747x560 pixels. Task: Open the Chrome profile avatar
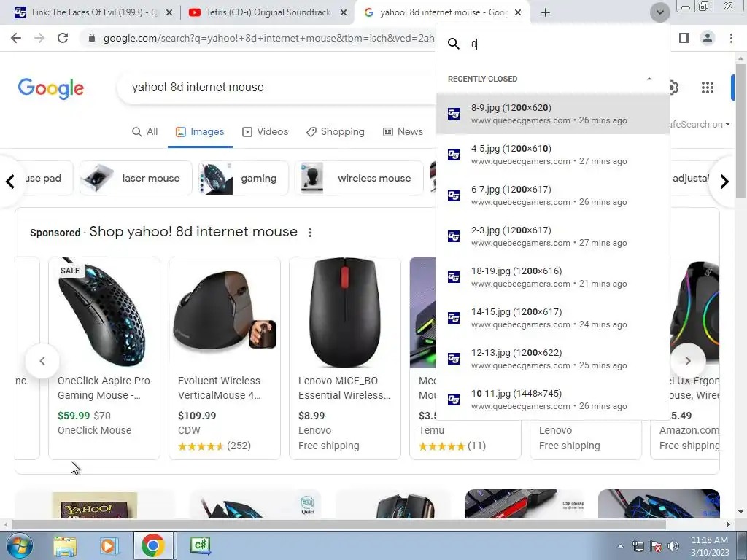(x=708, y=38)
